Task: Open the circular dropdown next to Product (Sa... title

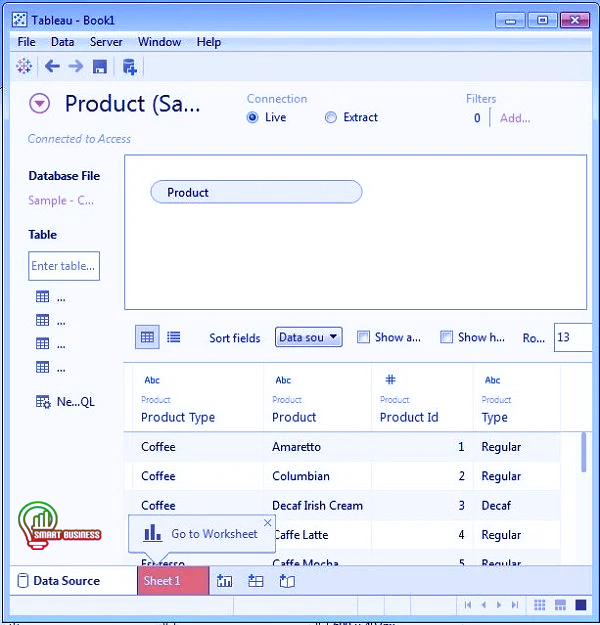Action: 39,104
